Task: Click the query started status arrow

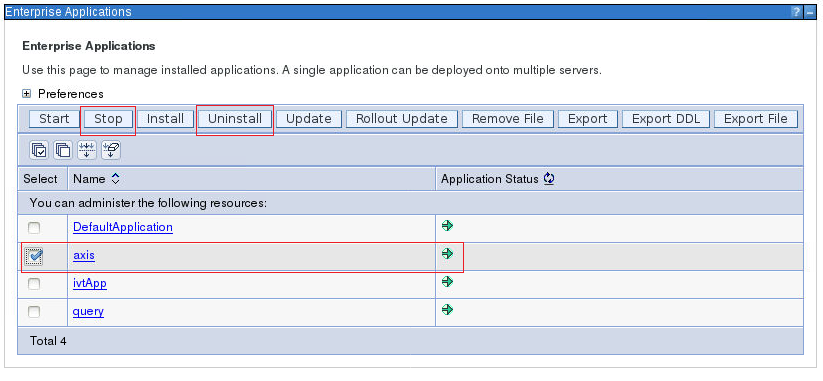Action: point(447,310)
